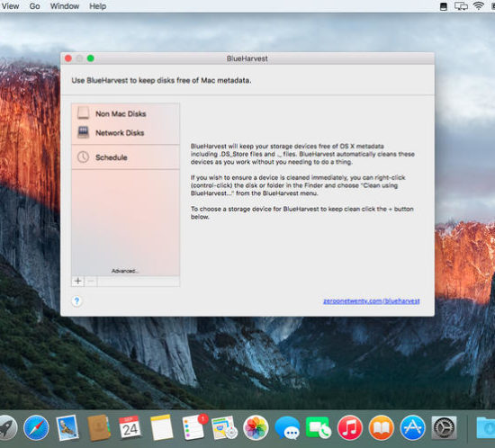Click the Schedule clock icon
This screenshot has width=495, height=448.
click(x=83, y=157)
